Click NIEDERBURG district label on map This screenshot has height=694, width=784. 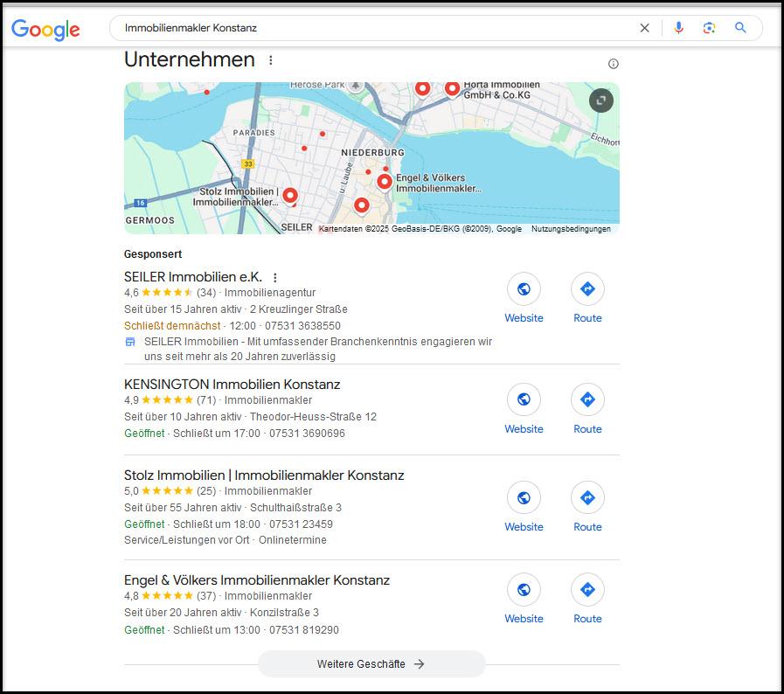[x=372, y=152]
